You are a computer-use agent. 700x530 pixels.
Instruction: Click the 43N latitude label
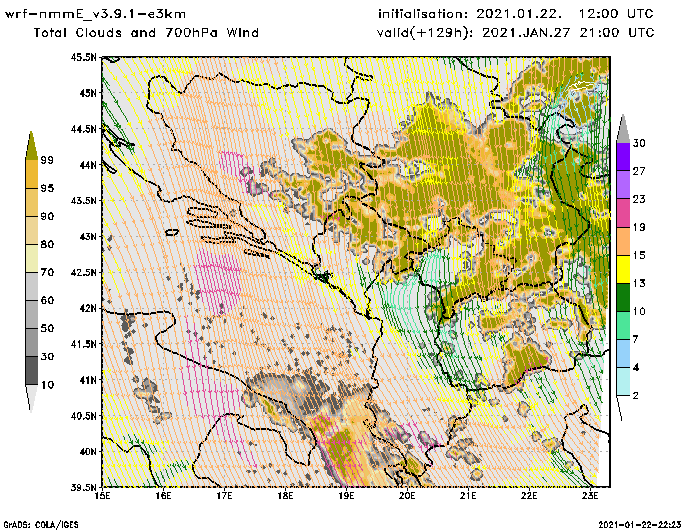point(87,236)
